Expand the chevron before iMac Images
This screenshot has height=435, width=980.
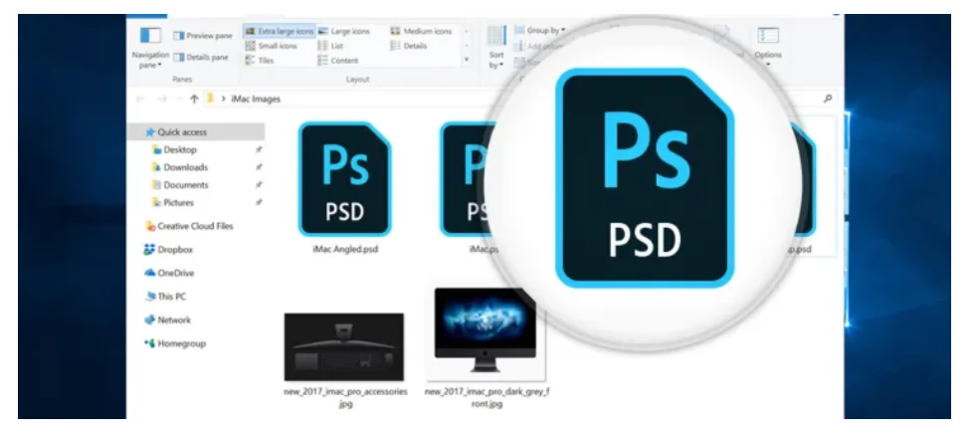coord(223,99)
